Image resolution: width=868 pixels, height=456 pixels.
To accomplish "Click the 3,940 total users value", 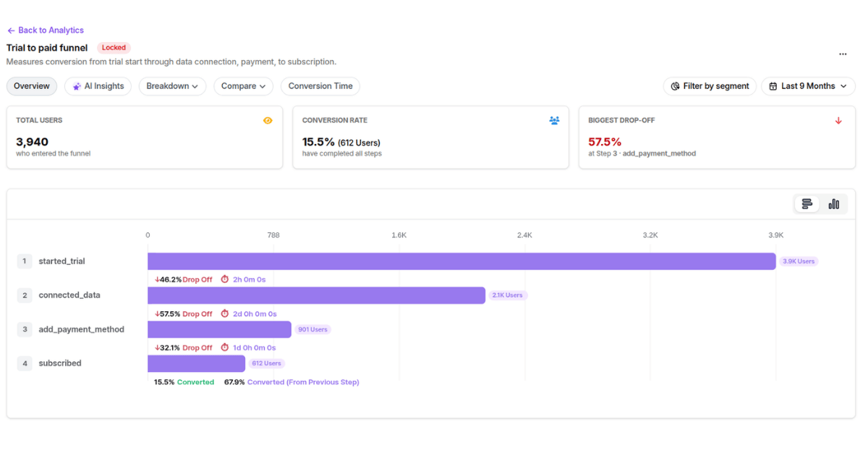I will [x=33, y=142].
